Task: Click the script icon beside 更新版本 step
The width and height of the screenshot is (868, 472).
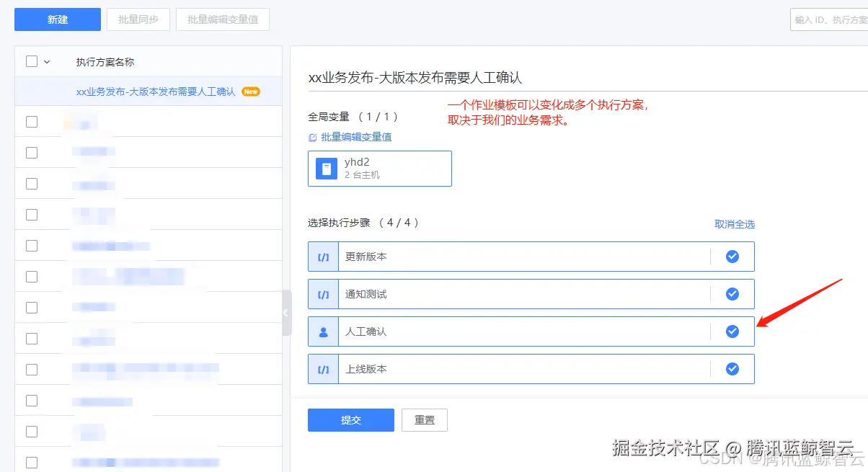Action: 322,256
